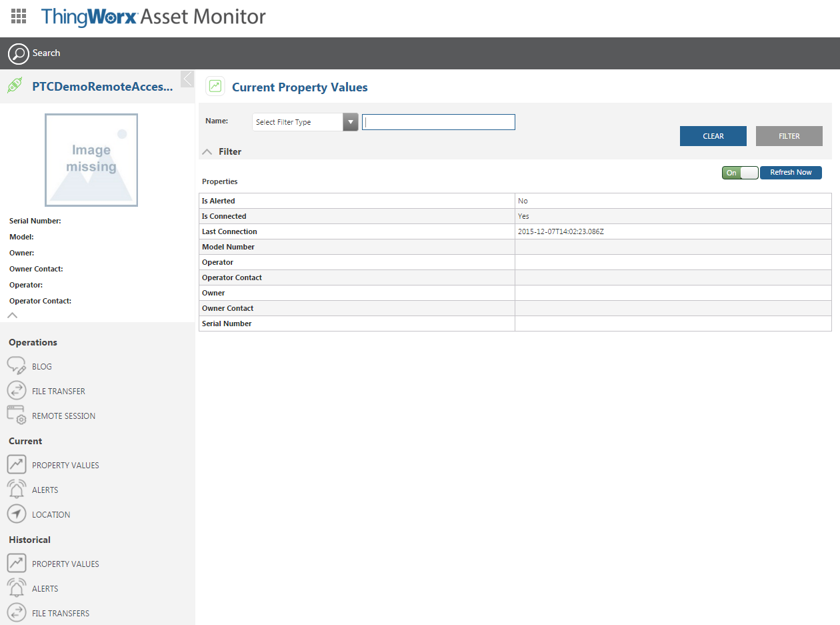Viewport: 840px width, 625px height.
Task: Click Current Alerts bell icon
Action: tap(17, 489)
